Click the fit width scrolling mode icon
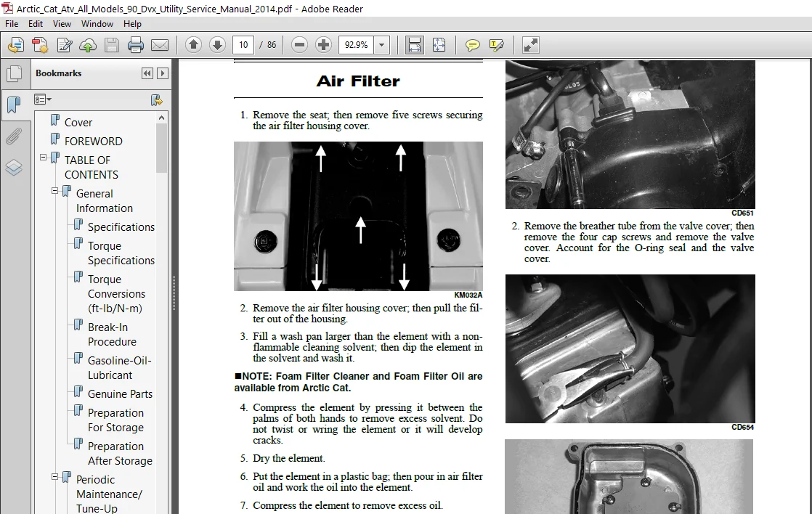 pyautogui.click(x=414, y=45)
